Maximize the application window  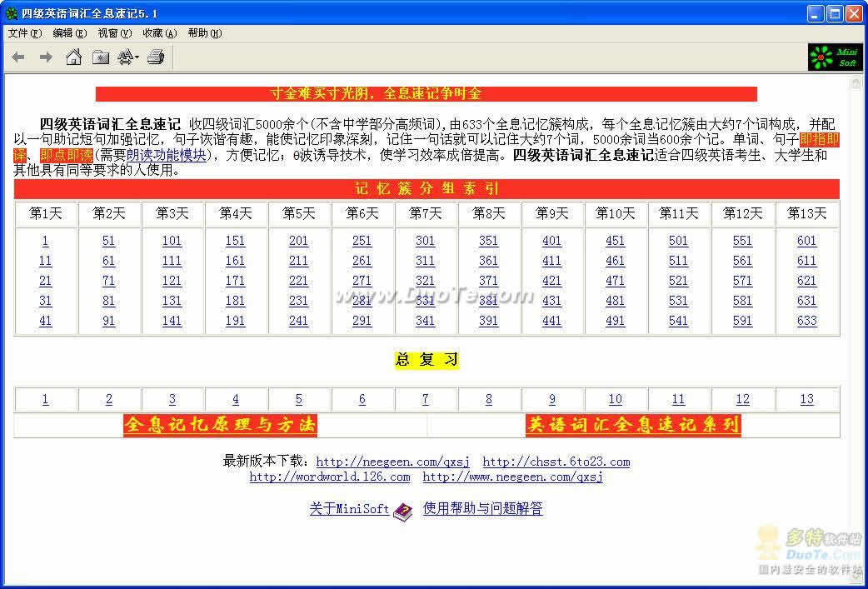(835, 14)
